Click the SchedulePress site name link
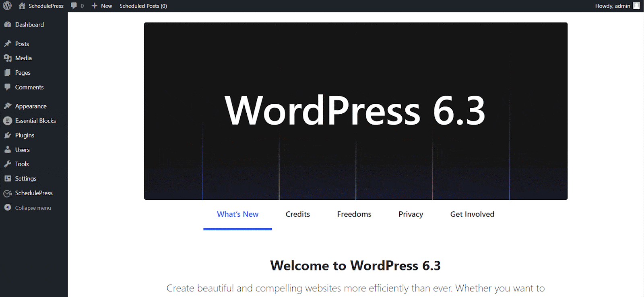This screenshot has height=297, width=644. click(x=46, y=6)
